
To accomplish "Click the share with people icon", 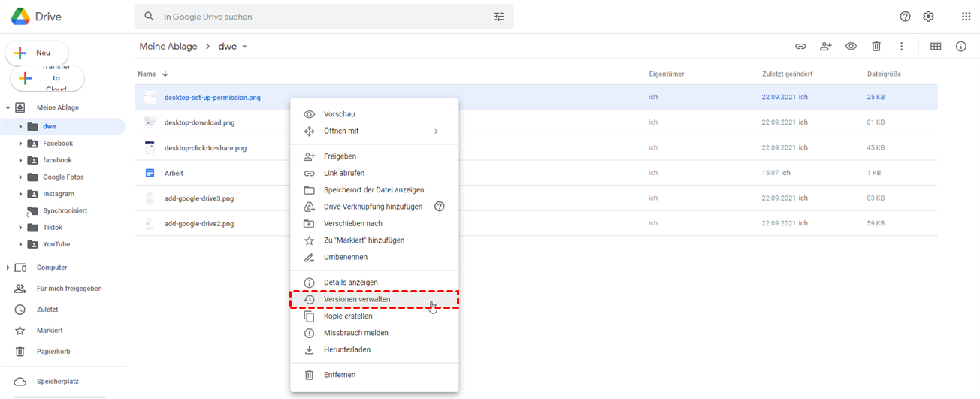I will (x=825, y=47).
